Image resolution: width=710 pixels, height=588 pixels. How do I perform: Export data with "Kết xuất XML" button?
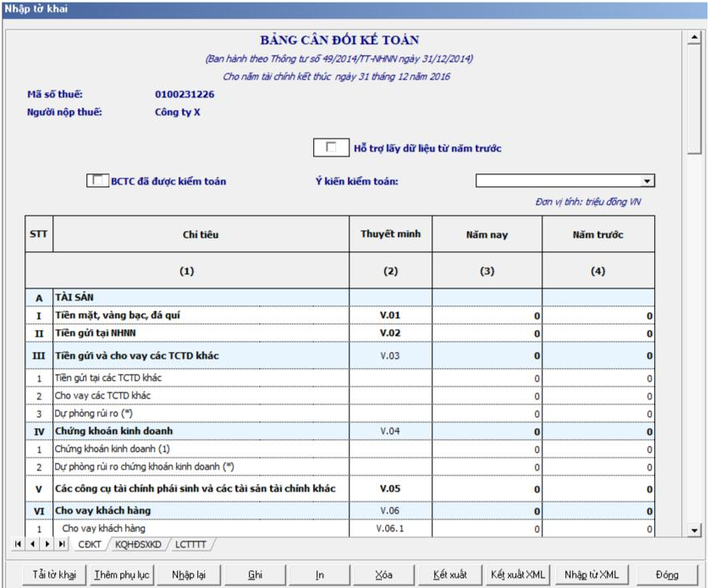click(x=518, y=574)
